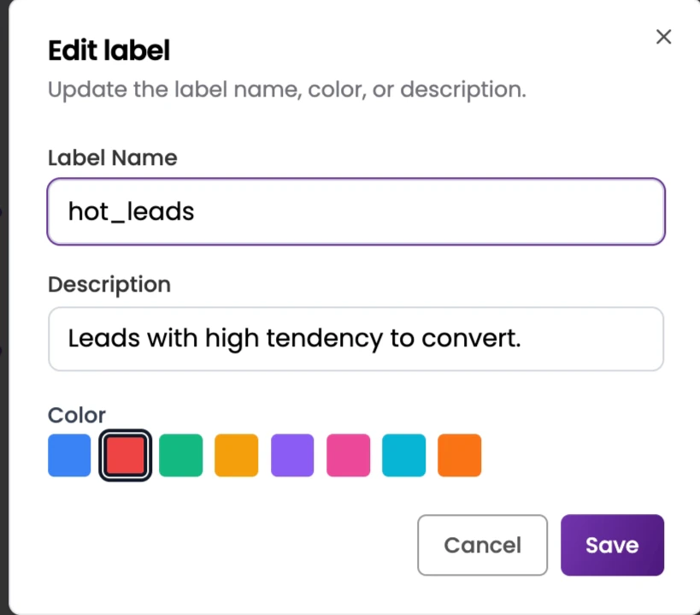
Task: Select the orange color swatch
Action: tap(458, 455)
